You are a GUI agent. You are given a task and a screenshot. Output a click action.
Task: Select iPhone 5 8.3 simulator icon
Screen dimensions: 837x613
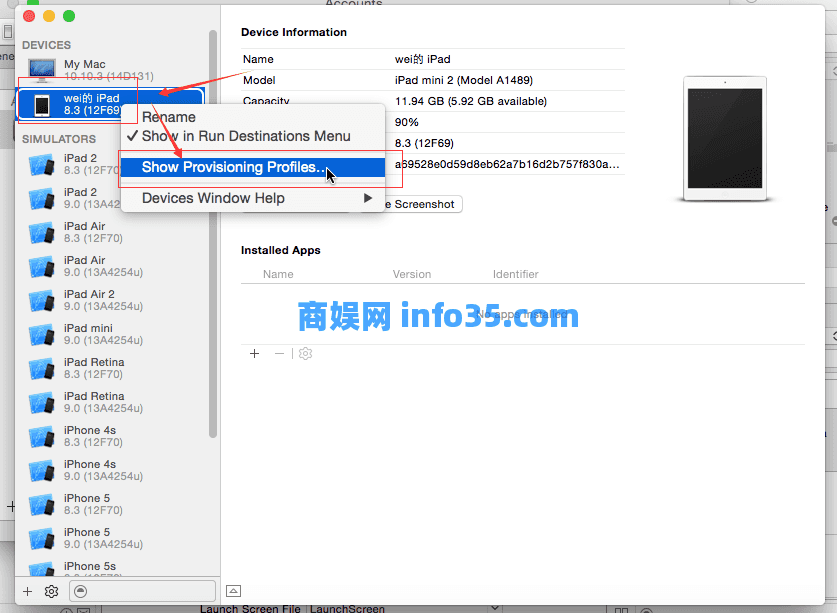click(42, 505)
